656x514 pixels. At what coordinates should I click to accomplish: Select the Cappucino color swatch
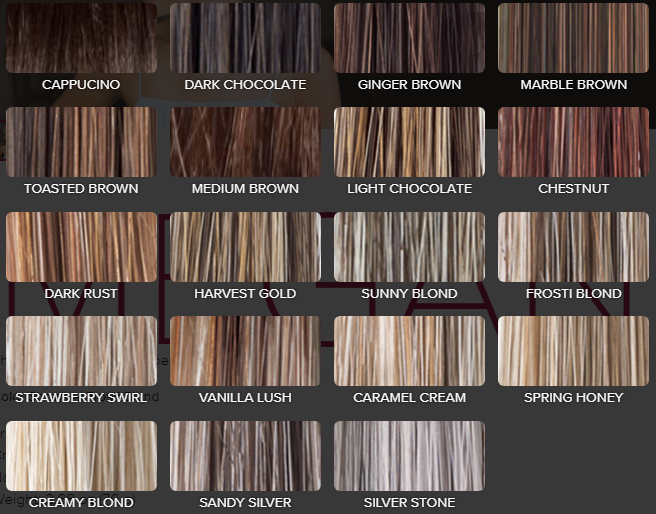(x=81, y=38)
